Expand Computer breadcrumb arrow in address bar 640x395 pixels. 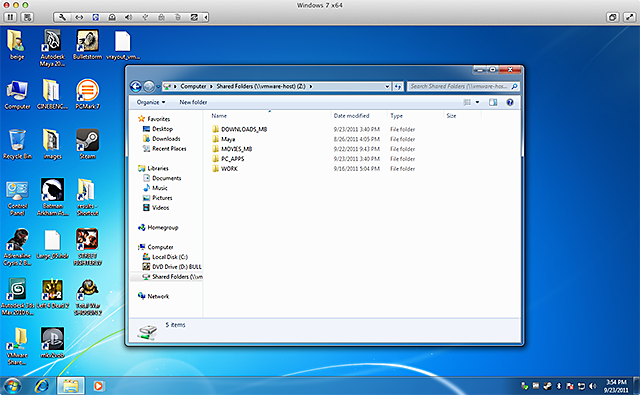211,87
